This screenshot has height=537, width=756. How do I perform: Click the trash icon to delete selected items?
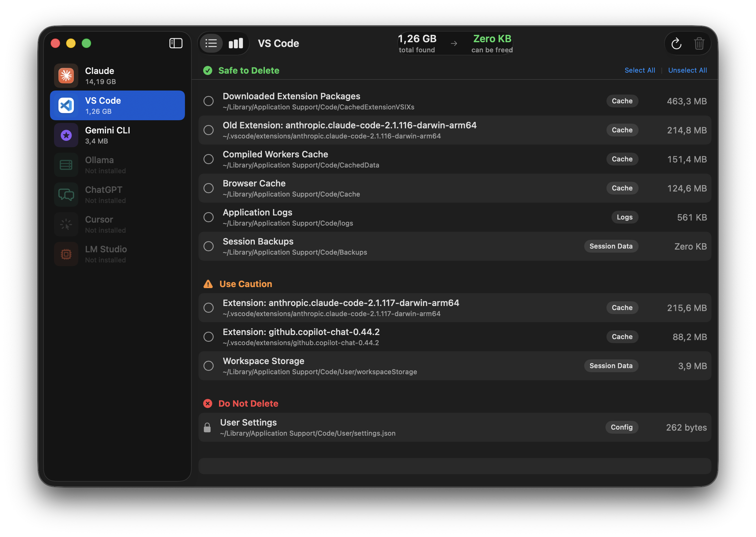699,43
